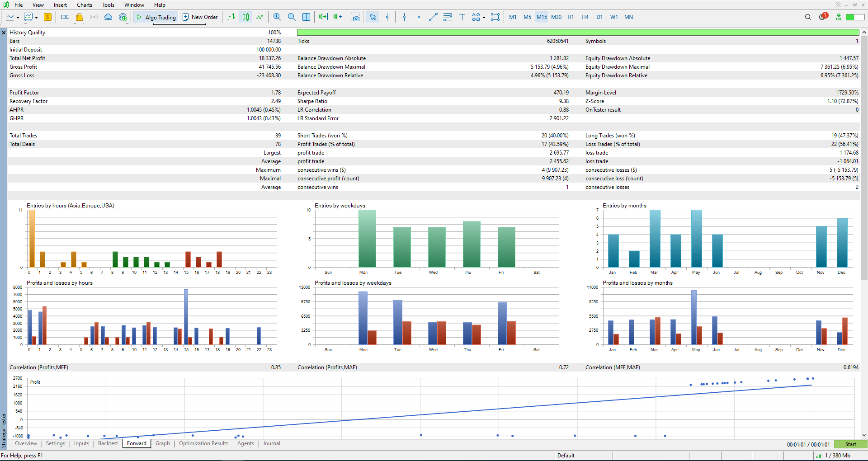Switch to the Optimization Results tab

203,443
